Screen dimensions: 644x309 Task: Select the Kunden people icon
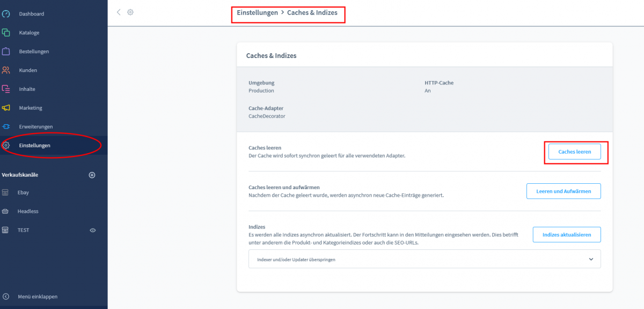click(x=6, y=70)
